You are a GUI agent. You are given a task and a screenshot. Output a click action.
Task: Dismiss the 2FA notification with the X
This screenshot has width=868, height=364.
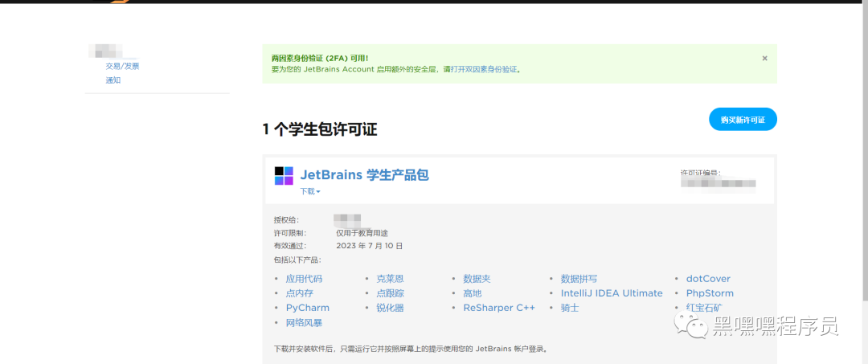tap(764, 58)
